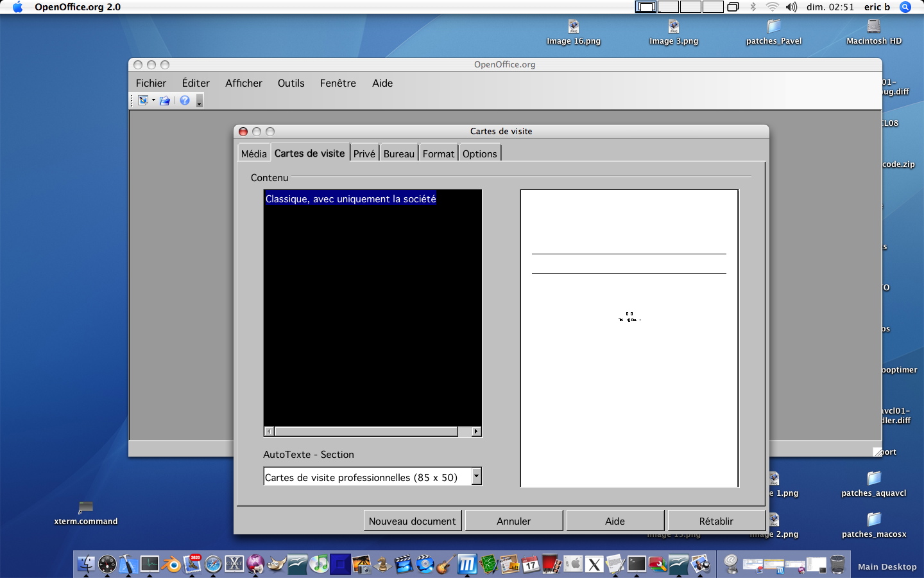The image size is (924, 578).
Task: Click the Nouveau document button
Action: coord(413,521)
